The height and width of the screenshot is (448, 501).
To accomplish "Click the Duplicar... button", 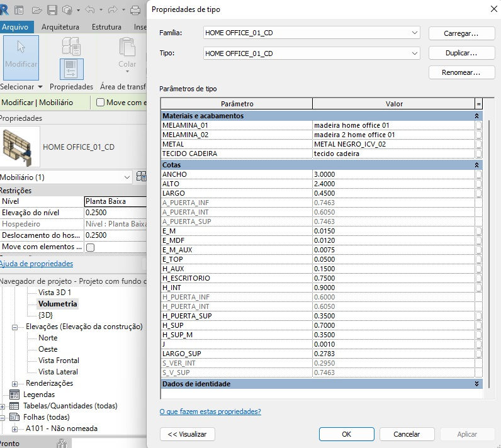I will pos(461,53).
